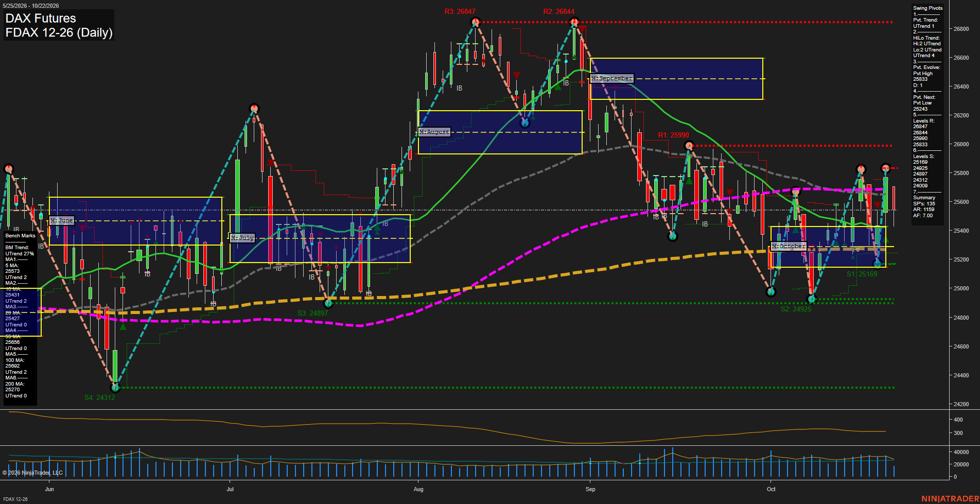Click the 40000 volume axis label
The image size is (980, 504).
(962, 452)
